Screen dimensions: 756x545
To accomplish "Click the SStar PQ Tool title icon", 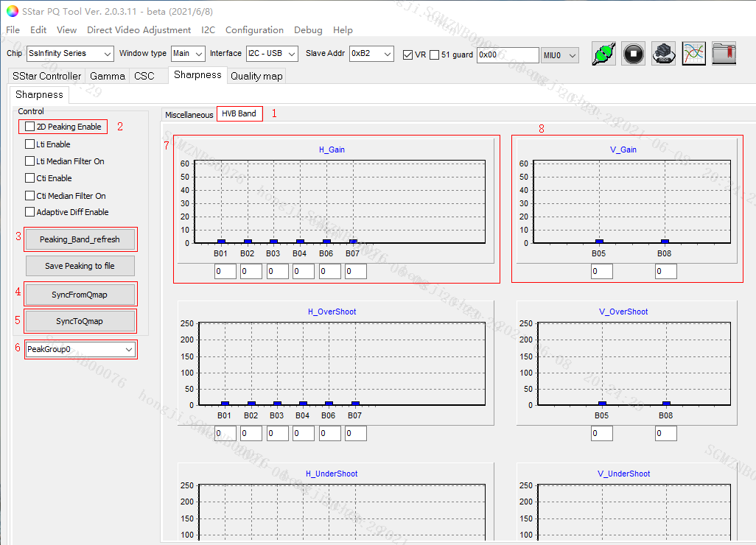I will [x=13, y=11].
